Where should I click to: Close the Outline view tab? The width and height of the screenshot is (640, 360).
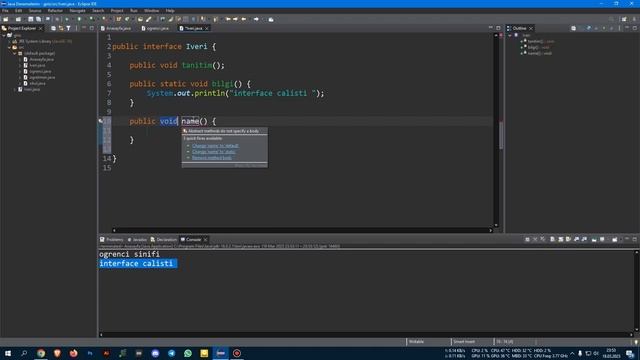tap(531, 28)
